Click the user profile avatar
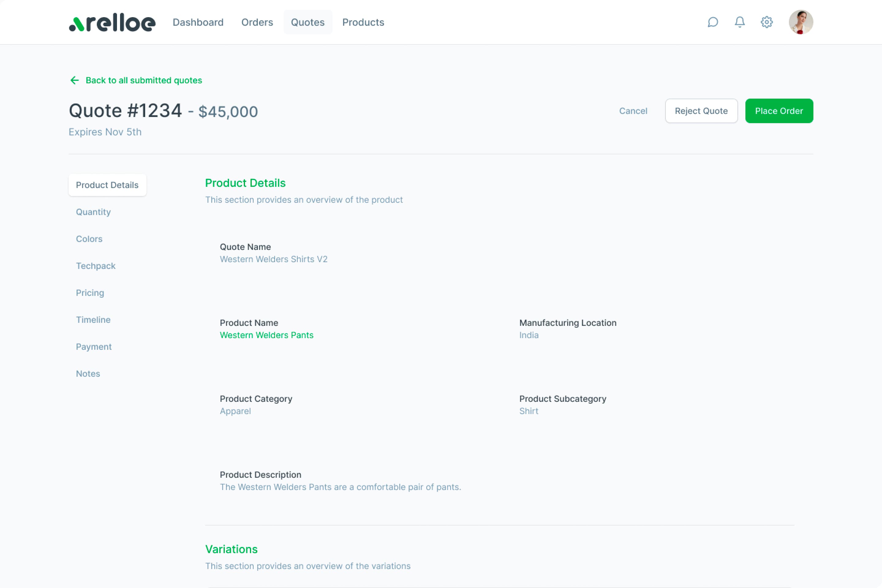This screenshot has height=588, width=882. [801, 22]
